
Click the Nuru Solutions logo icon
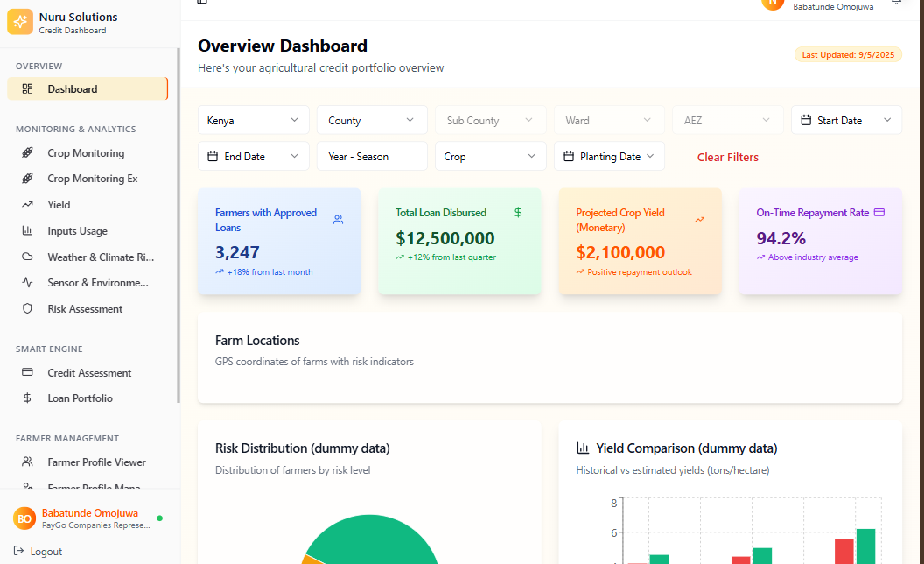click(20, 22)
